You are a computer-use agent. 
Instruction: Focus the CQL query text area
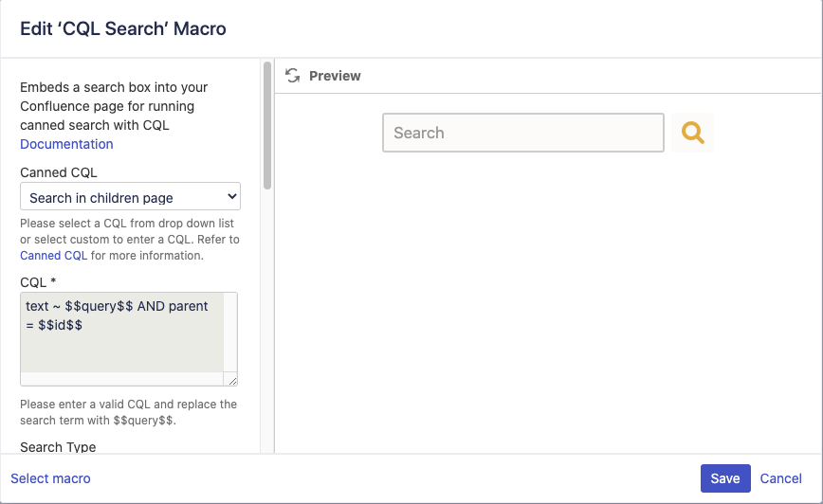[x=122, y=332]
